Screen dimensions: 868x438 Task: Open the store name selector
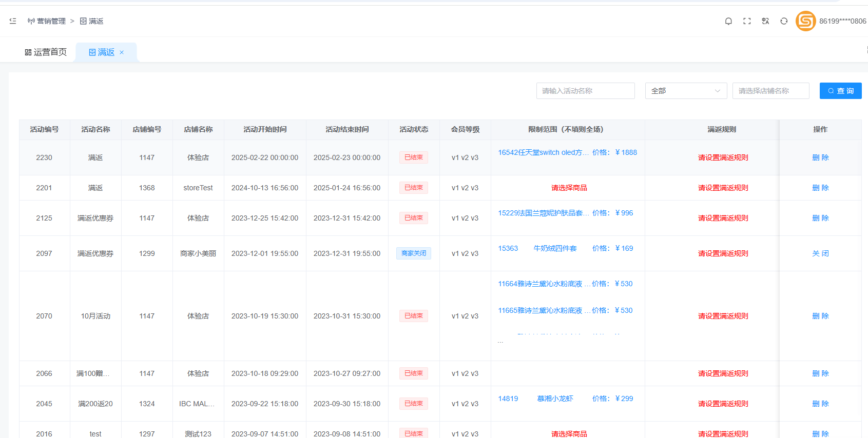point(770,91)
